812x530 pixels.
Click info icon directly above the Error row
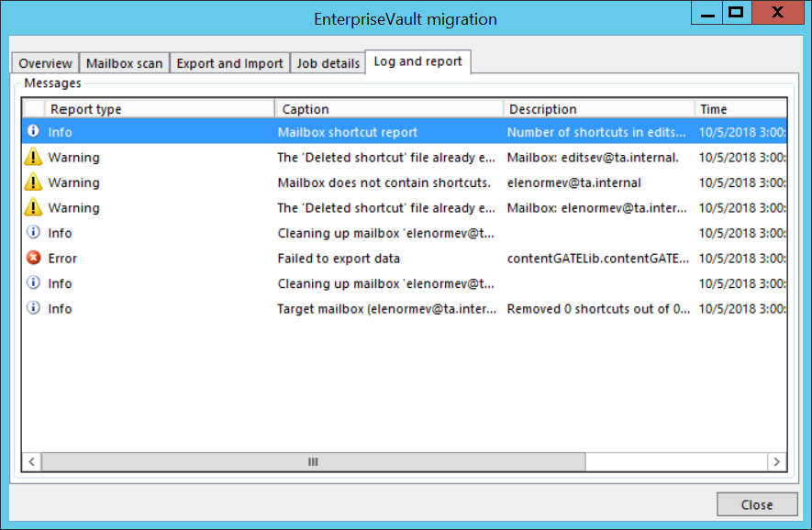click(34, 233)
